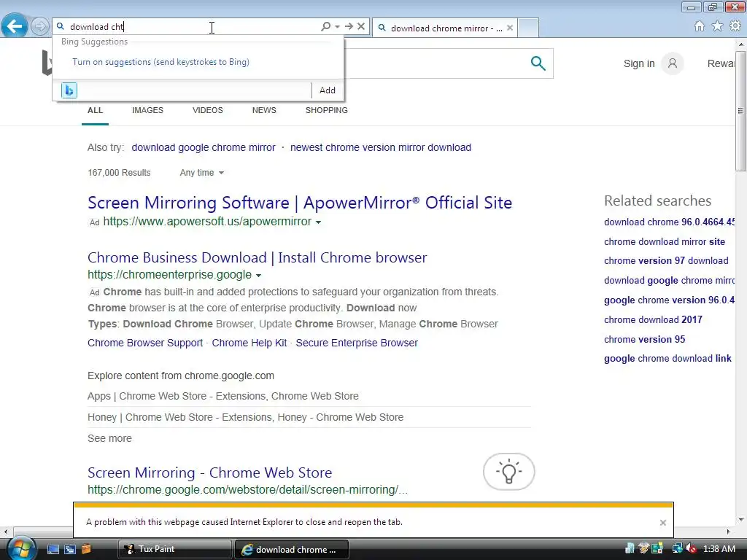Click 'Chrome Help Kit' sublink
The height and width of the screenshot is (560, 747).
(x=249, y=343)
